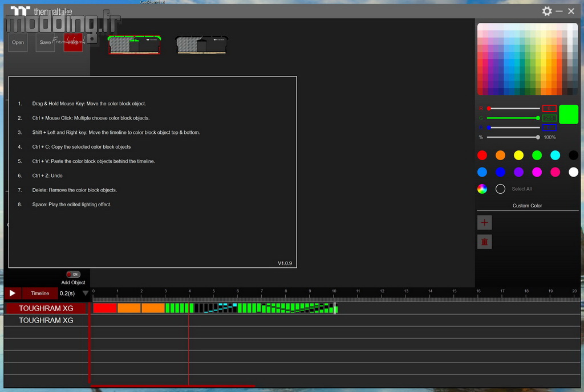Select the first TOUGHRAM memory module thumbnail
The image size is (584, 392).
[x=135, y=44]
